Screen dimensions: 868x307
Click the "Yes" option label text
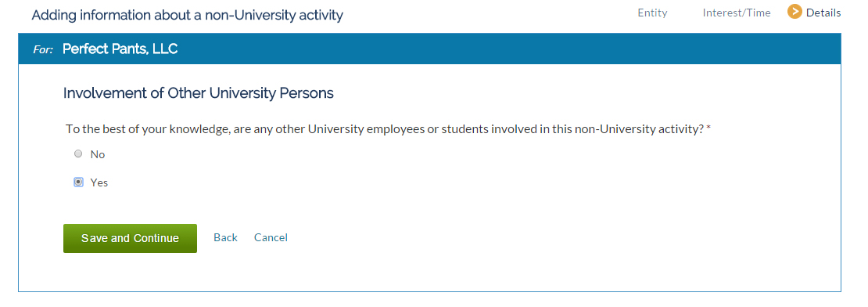coord(99,182)
